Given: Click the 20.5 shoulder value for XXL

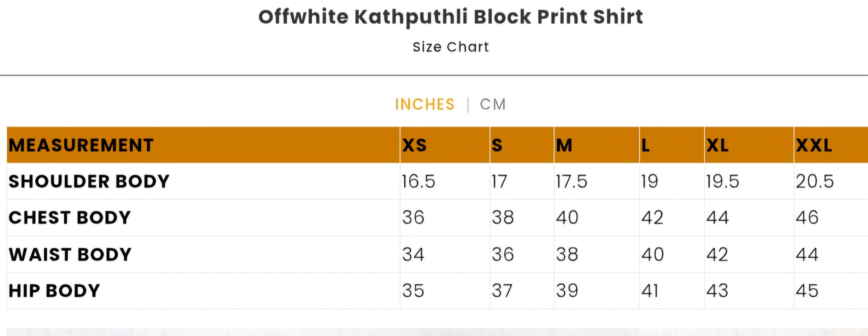Looking at the screenshot, I should pyautogui.click(x=814, y=182).
